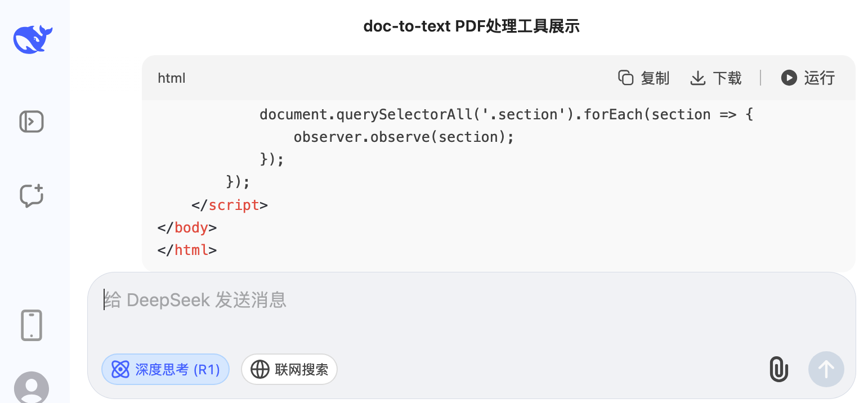Click the html language label of the code block
Viewport: 868px width, 403px height.
click(172, 78)
